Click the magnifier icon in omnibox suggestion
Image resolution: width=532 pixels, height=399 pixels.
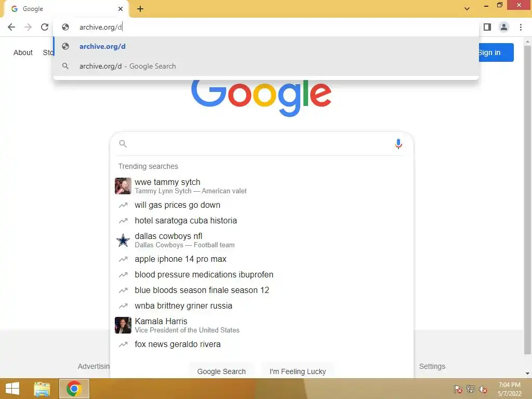coord(65,66)
